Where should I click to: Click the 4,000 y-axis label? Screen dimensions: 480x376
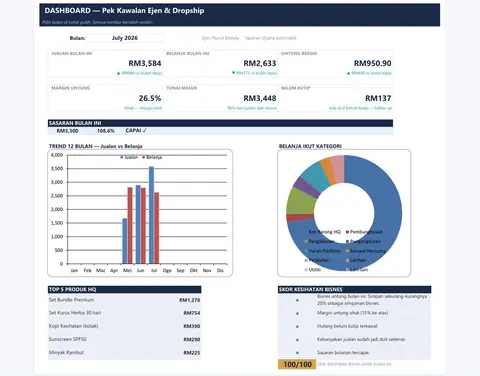tap(57, 155)
